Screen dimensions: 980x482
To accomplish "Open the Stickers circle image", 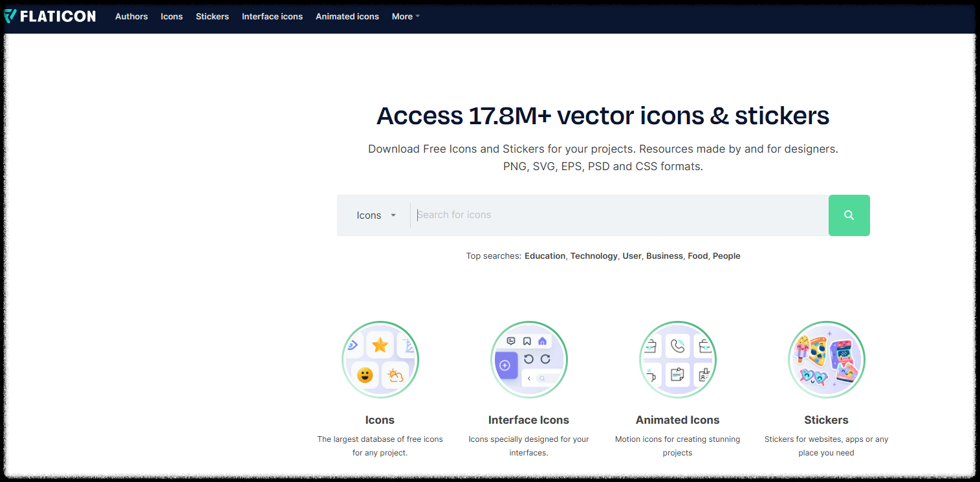I will tap(826, 360).
